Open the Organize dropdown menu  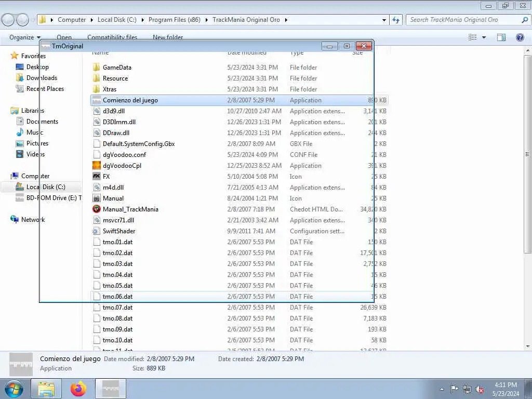pos(25,37)
